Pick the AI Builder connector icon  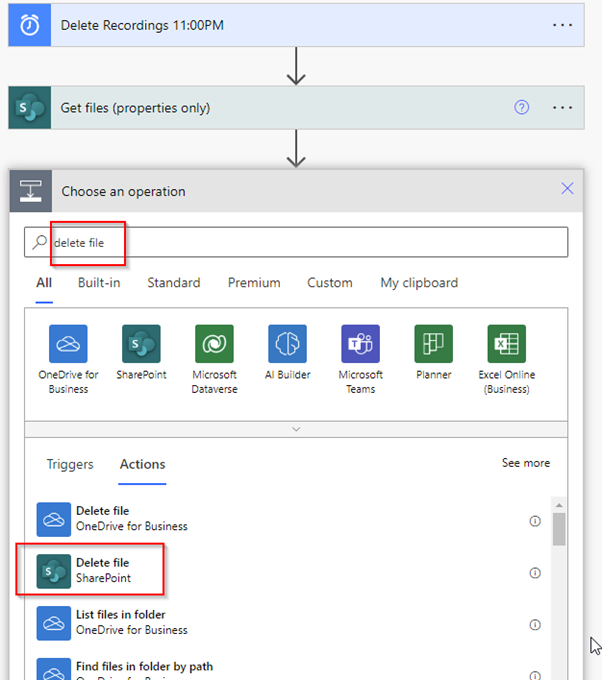[287, 344]
